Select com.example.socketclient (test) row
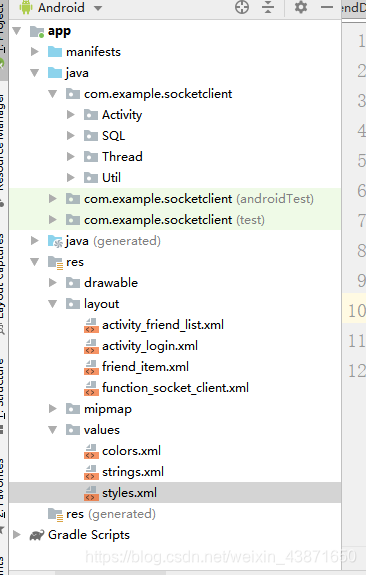 pyautogui.click(x=175, y=220)
